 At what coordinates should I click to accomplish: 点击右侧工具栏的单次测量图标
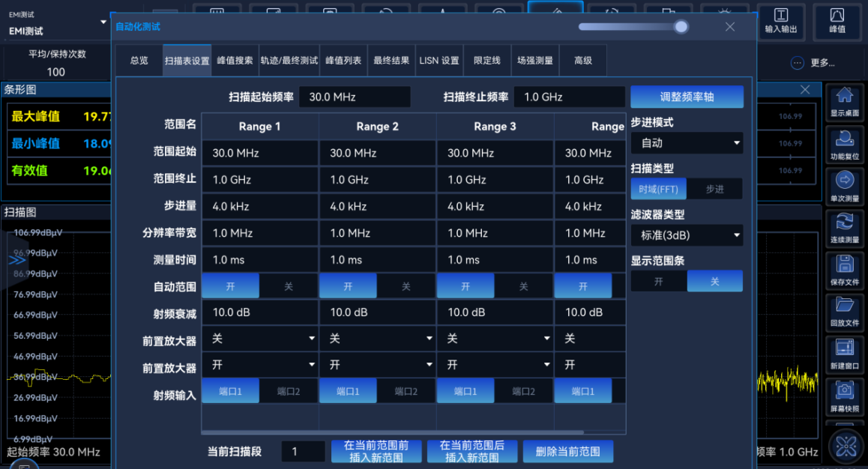845,187
